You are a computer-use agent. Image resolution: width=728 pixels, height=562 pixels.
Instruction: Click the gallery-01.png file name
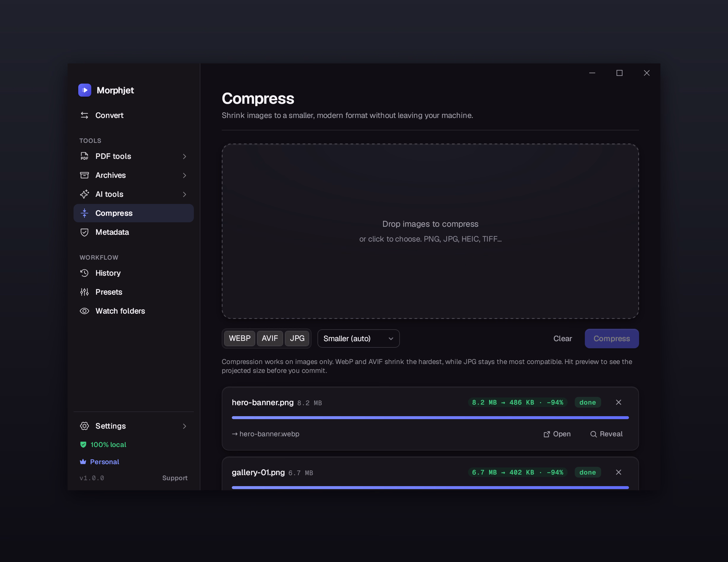click(258, 473)
